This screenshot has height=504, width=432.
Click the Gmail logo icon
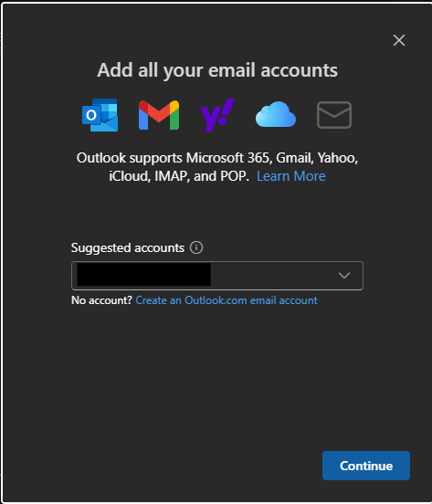coord(159,115)
